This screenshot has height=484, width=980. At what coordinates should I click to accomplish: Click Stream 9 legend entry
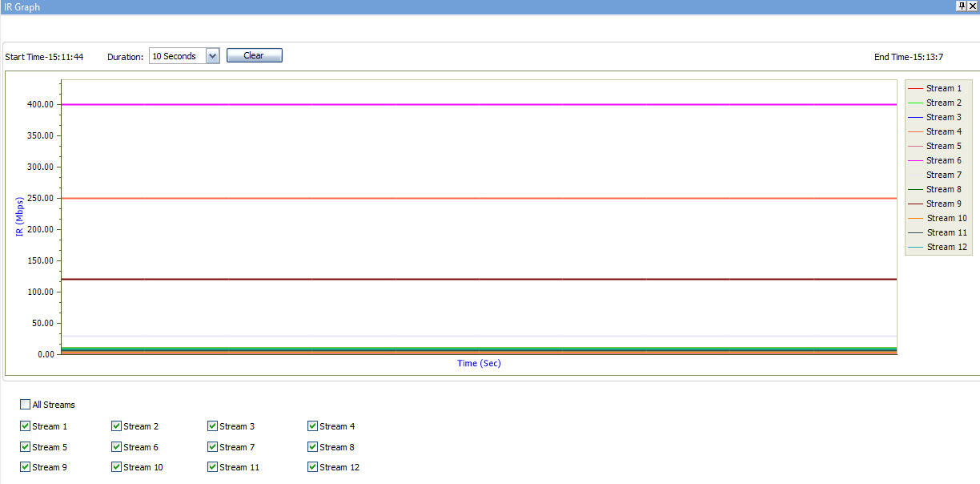pos(936,204)
